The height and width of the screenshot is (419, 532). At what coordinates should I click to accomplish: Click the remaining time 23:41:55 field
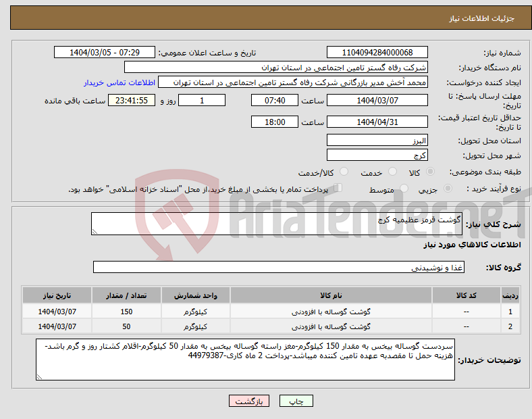point(132,100)
